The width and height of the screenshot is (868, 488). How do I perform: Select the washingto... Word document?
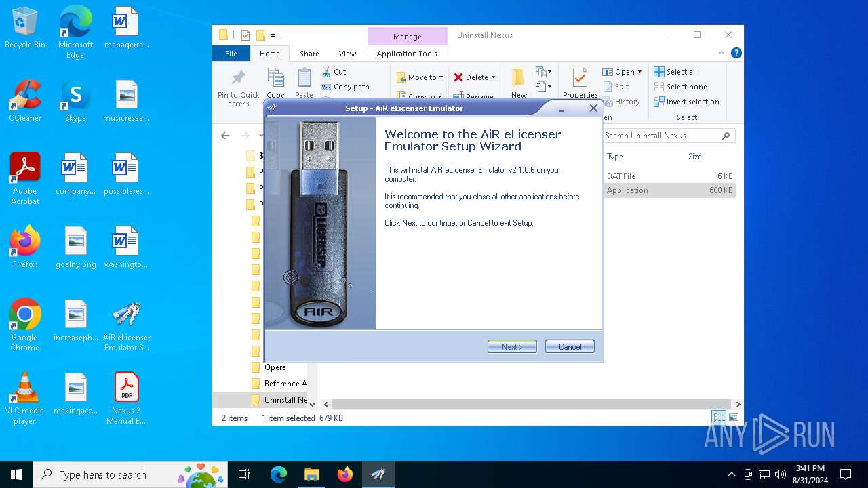(x=126, y=248)
